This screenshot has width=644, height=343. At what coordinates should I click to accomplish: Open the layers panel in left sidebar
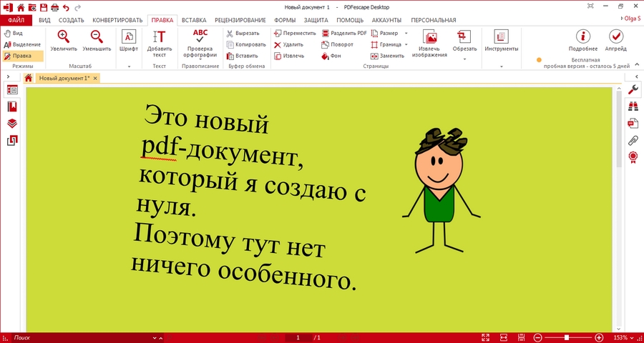point(11,124)
